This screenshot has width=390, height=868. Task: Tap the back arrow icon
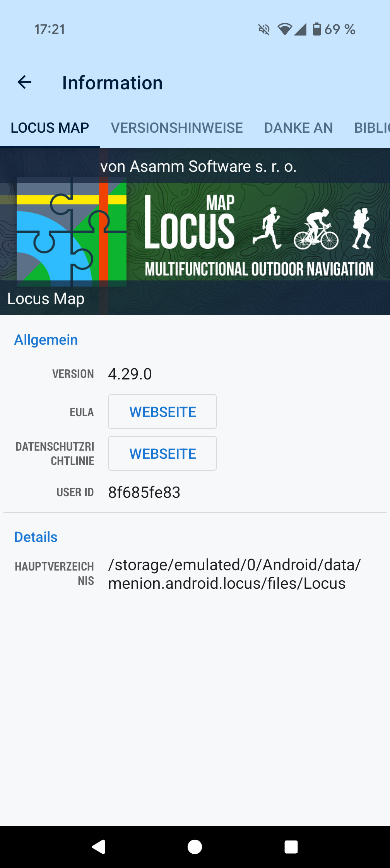point(25,82)
